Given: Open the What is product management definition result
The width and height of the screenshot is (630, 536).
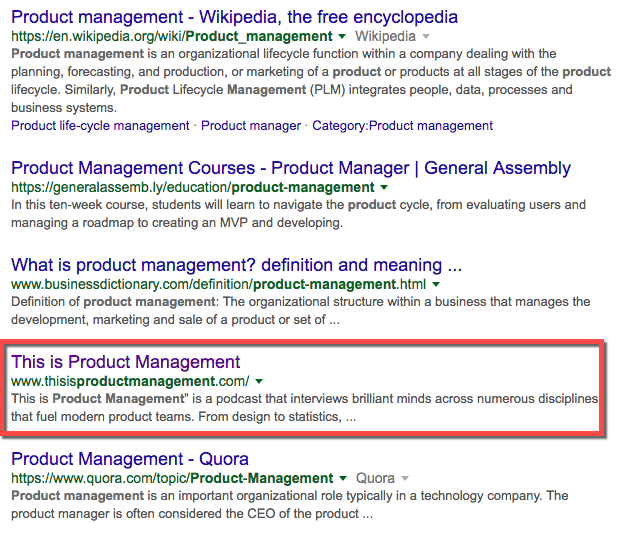Looking at the screenshot, I should coord(236,265).
